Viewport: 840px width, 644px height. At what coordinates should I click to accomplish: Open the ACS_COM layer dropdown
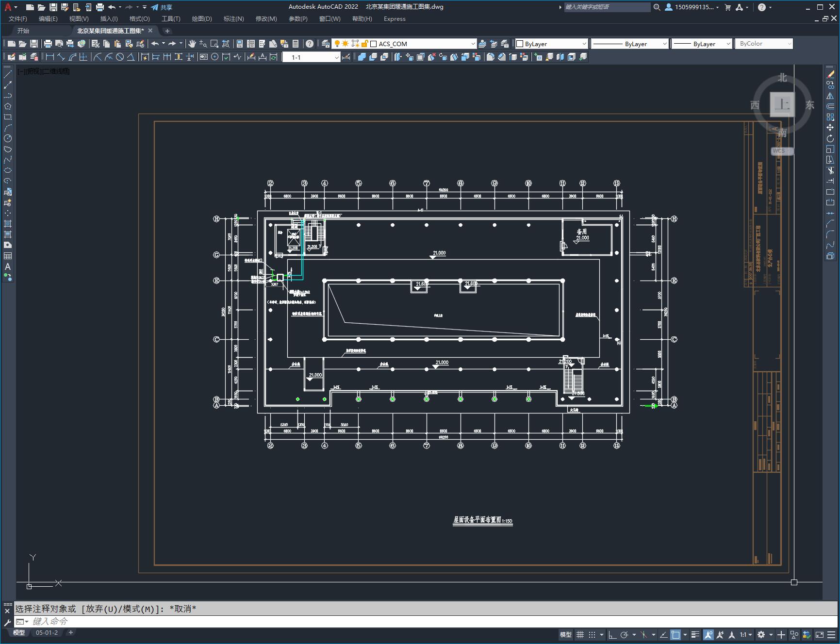tap(473, 44)
